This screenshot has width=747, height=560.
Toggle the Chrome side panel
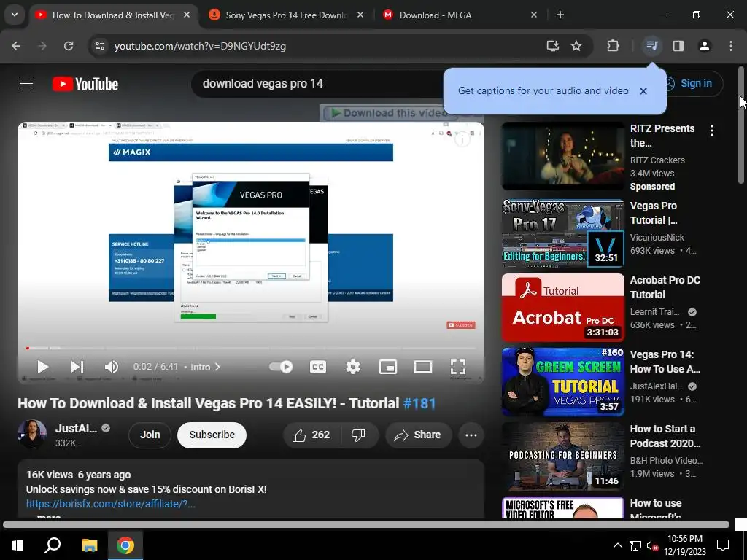coord(678,46)
